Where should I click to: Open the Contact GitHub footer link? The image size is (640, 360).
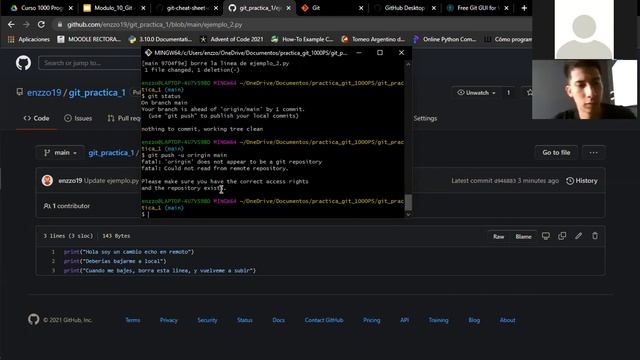click(x=324, y=320)
